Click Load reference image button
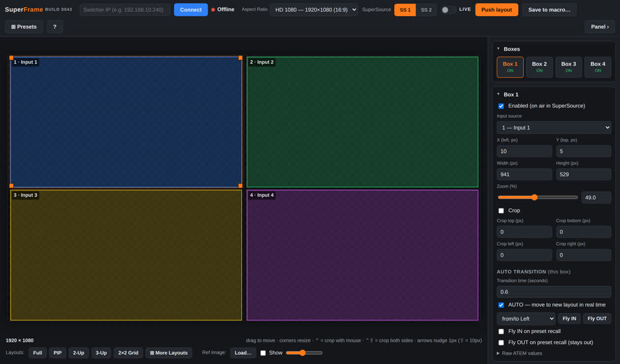 point(243,353)
